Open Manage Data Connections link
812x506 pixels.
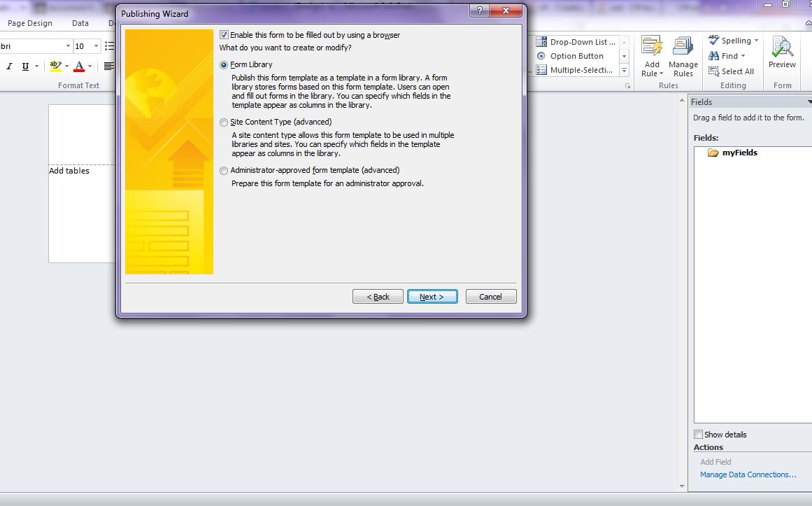tap(748, 475)
